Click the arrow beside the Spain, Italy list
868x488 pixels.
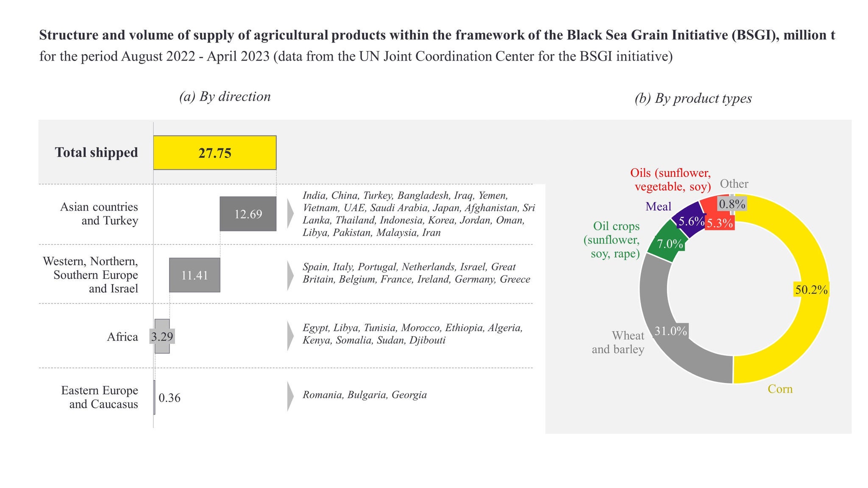point(290,276)
